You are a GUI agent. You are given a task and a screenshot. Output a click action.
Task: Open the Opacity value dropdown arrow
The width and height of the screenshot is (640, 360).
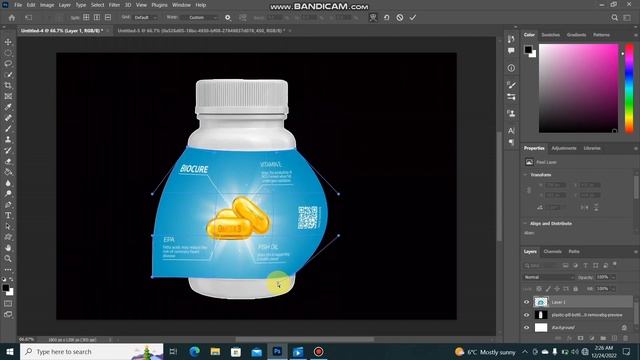point(613,277)
